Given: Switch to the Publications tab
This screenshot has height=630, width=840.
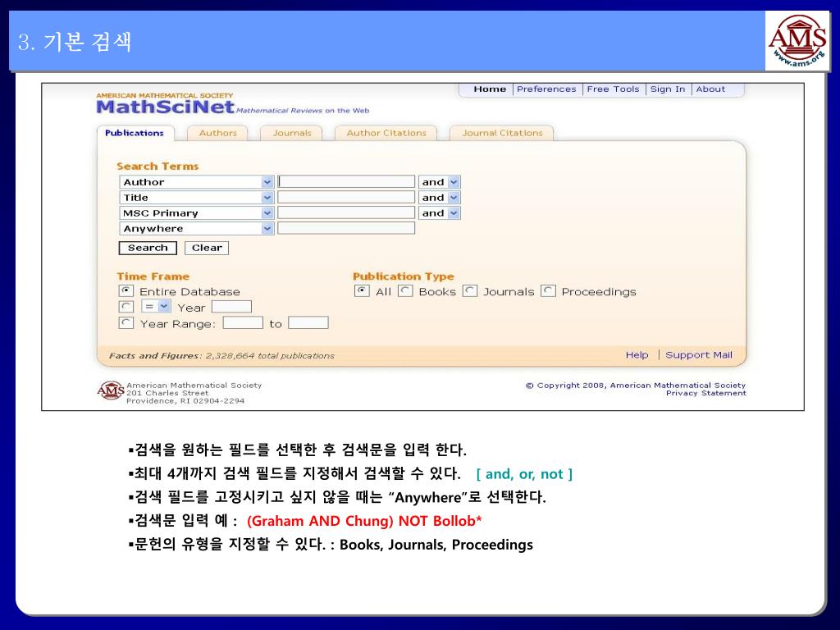Looking at the screenshot, I should pos(135,133).
